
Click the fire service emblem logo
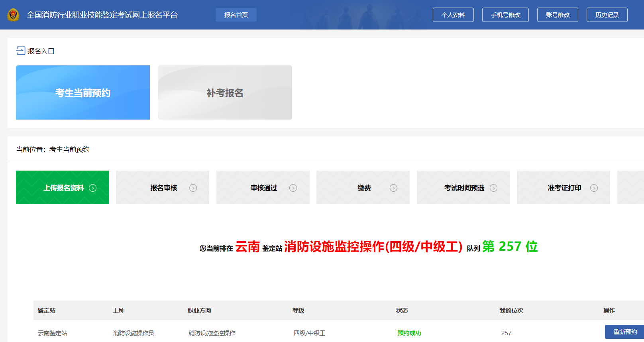pyautogui.click(x=13, y=15)
